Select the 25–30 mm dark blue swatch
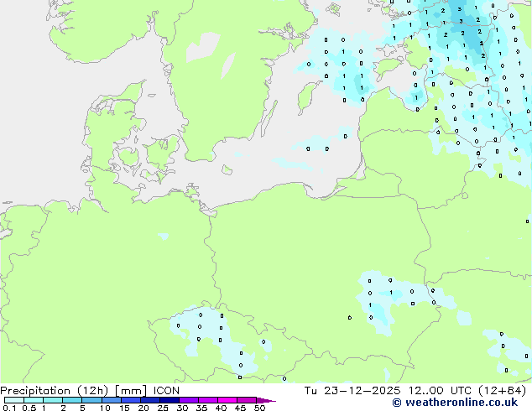This screenshot has height=411, width=532. click(x=169, y=400)
